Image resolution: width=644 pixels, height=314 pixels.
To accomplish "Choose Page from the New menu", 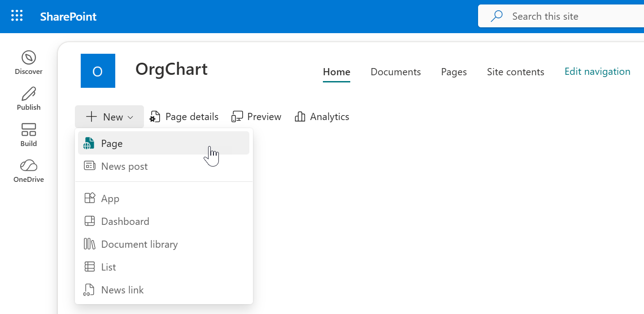I will (164, 143).
